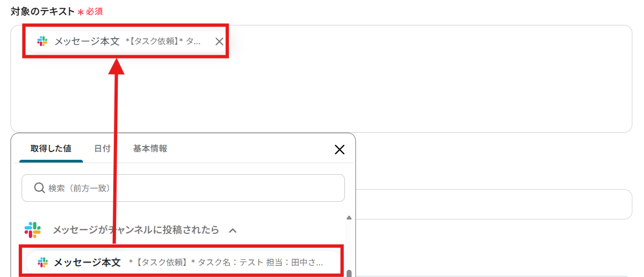This screenshot has width=644, height=277.
Task: Click the input field right of the popup
Action: pyautogui.click(x=493, y=204)
